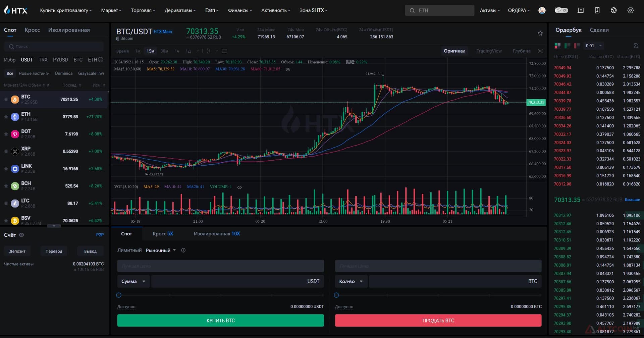Show both bids and asks order book view
The image size is (644, 338).
click(557, 46)
